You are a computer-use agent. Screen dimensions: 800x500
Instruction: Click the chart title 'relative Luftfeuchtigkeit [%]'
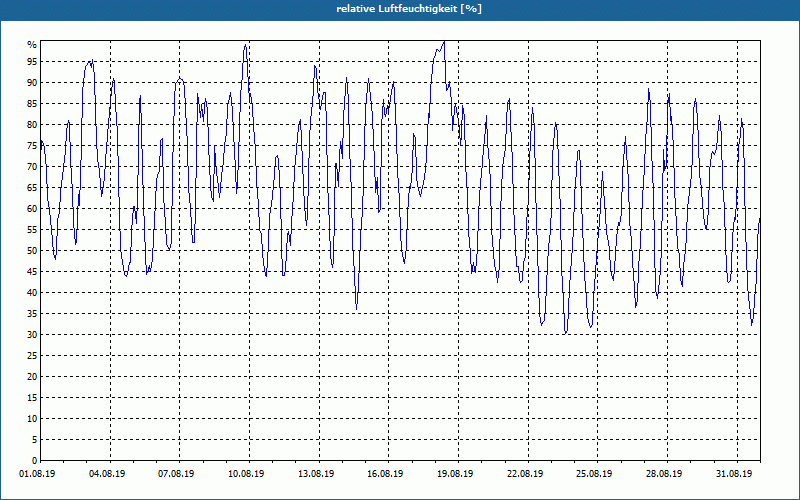(409, 9)
